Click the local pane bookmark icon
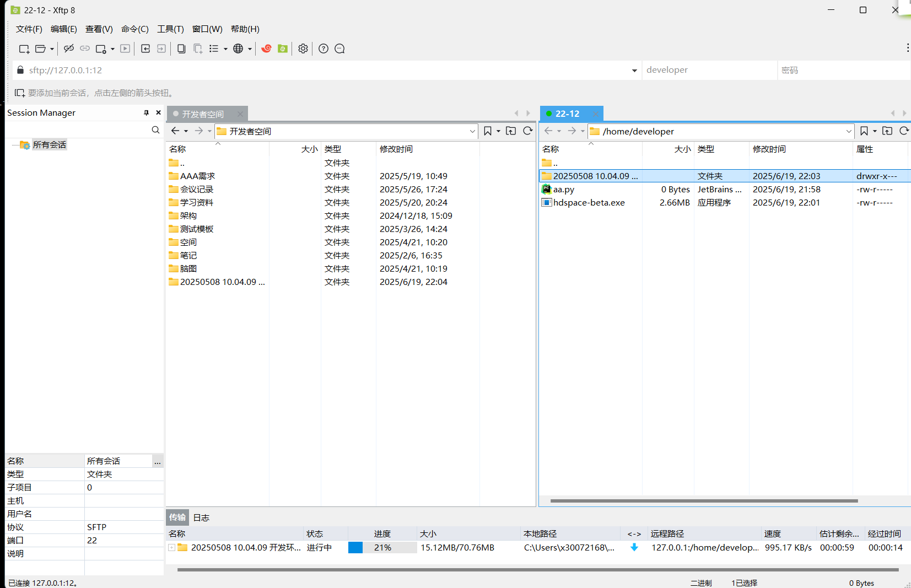The image size is (911, 588). click(x=488, y=131)
